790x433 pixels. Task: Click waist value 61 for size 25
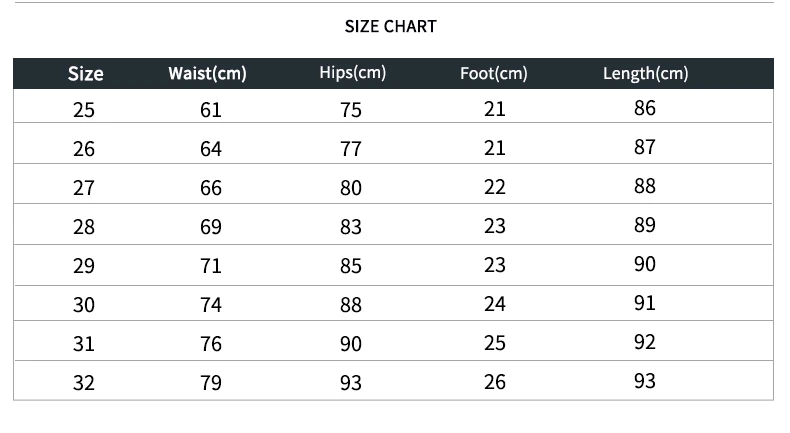point(210,110)
